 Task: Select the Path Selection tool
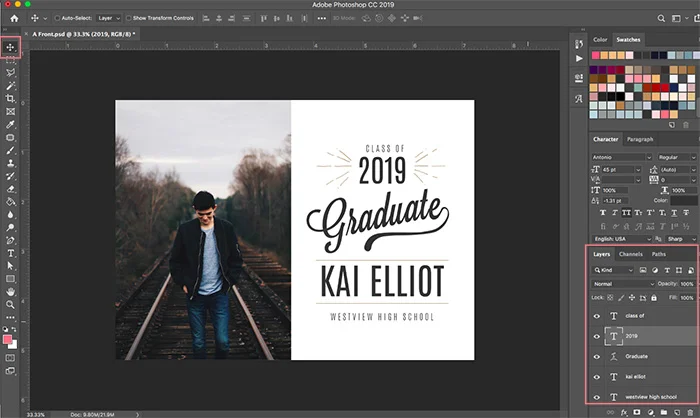click(x=10, y=266)
